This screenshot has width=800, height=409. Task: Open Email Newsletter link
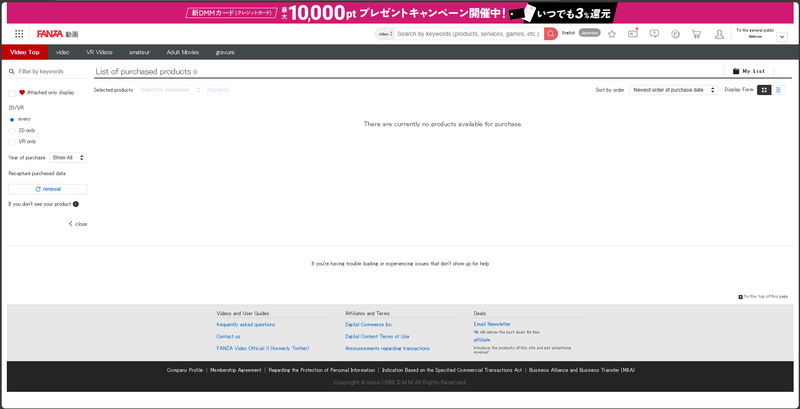pyautogui.click(x=492, y=324)
